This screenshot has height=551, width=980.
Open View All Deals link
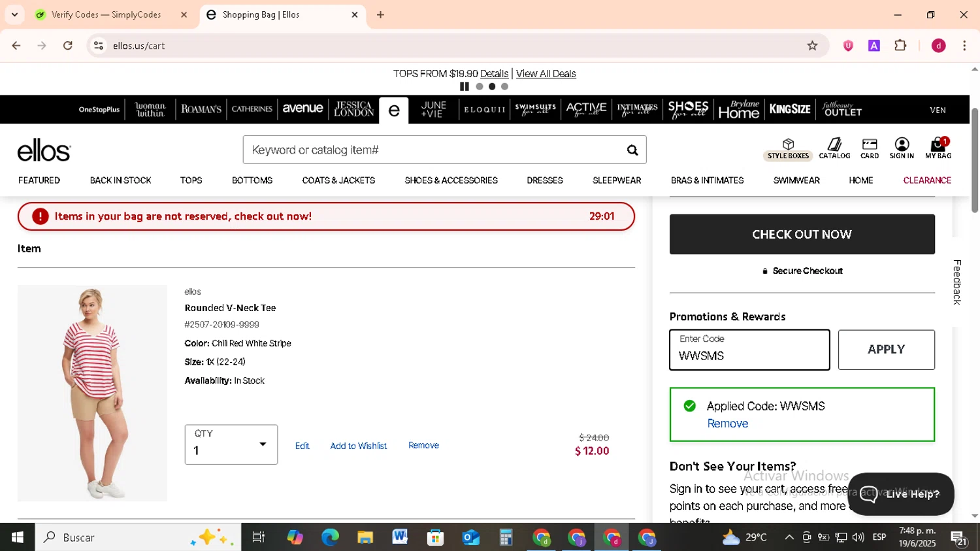pos(546,74)
